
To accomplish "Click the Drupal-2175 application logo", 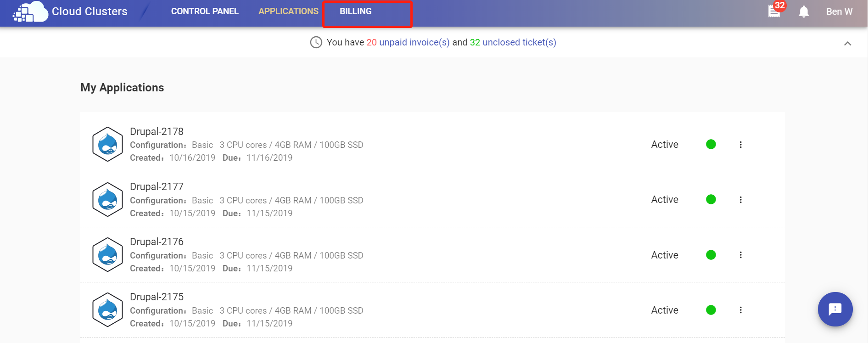I will (107, 309).
